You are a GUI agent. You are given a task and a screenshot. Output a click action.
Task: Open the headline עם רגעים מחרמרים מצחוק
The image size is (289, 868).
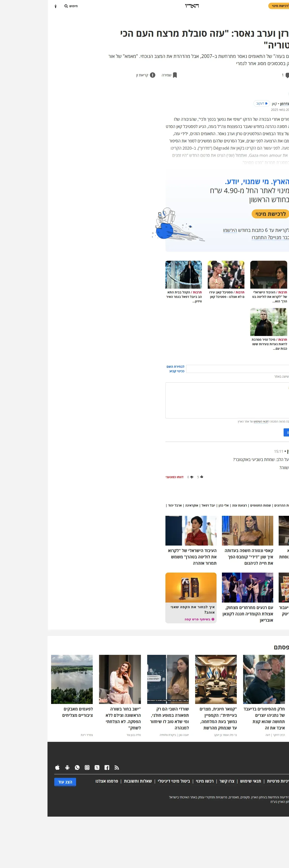248,614
